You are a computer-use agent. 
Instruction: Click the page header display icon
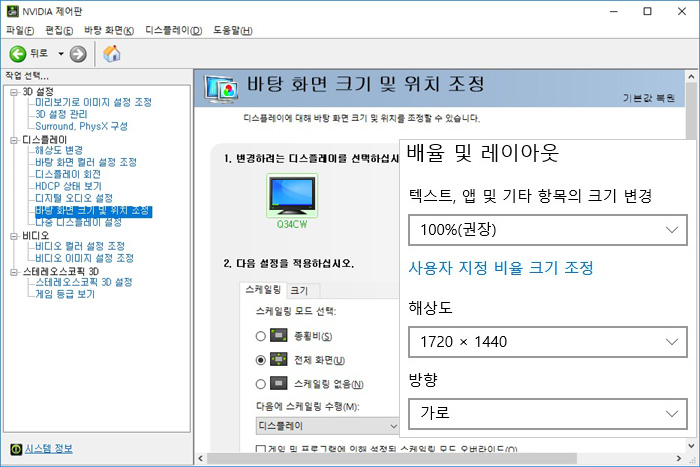(221, 89)
